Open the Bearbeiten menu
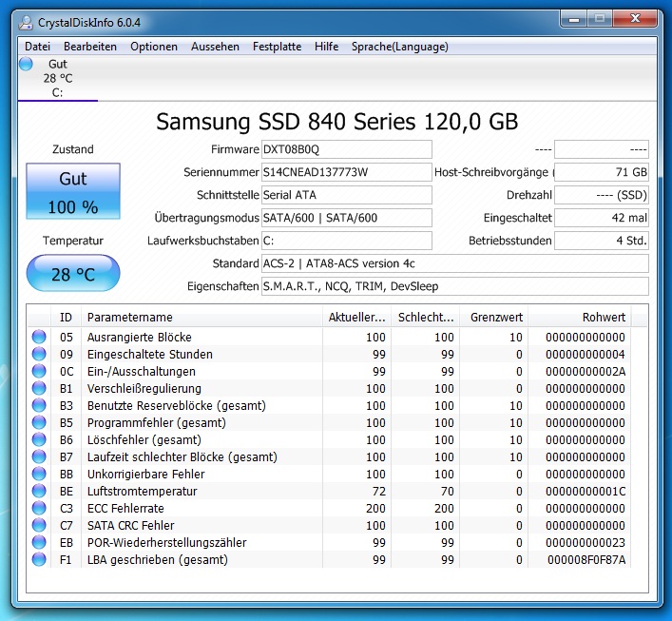672x621 pixels. [90, 47]
